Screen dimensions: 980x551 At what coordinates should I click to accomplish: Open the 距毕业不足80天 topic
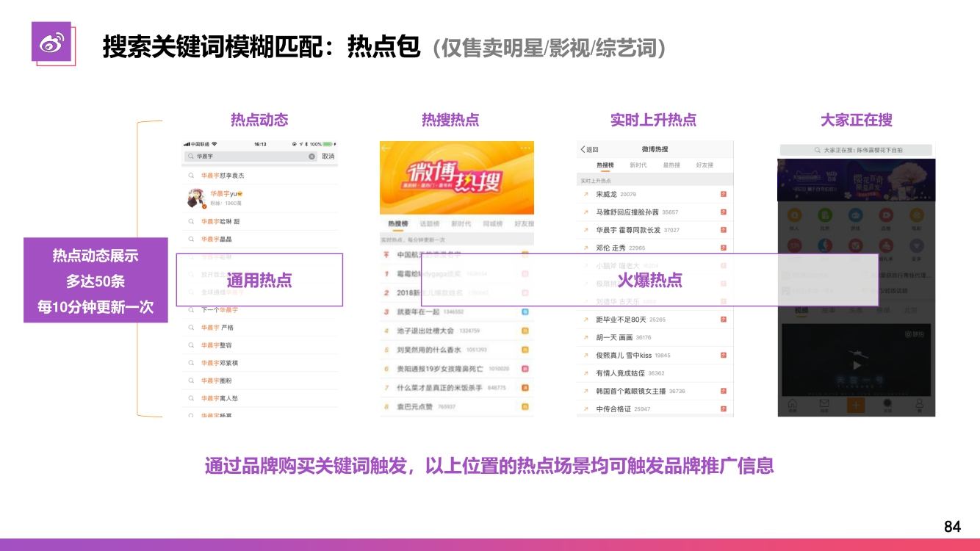point(621,320)
